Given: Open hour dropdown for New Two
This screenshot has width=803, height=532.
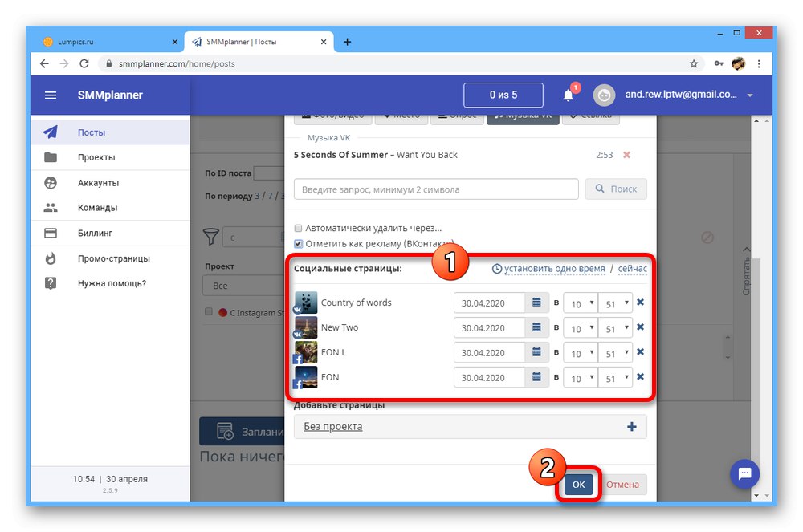Looking at the screenshot, I should point(581,328).
